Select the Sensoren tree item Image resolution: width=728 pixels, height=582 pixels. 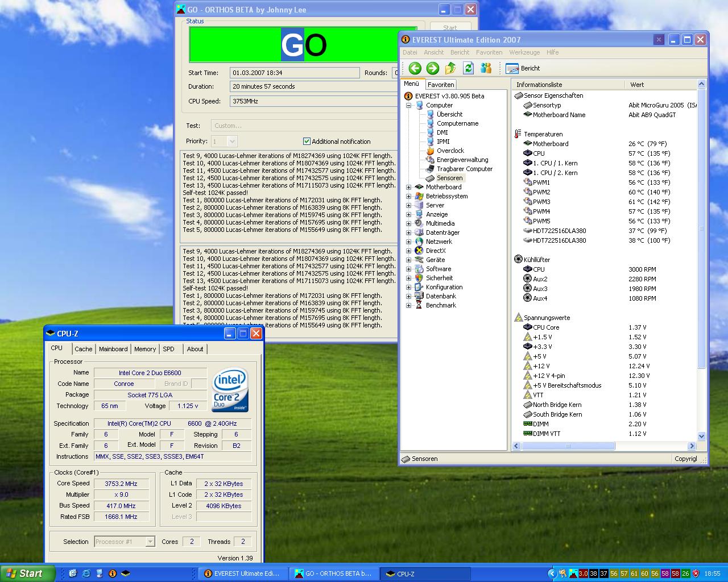(x=449, y=178)
